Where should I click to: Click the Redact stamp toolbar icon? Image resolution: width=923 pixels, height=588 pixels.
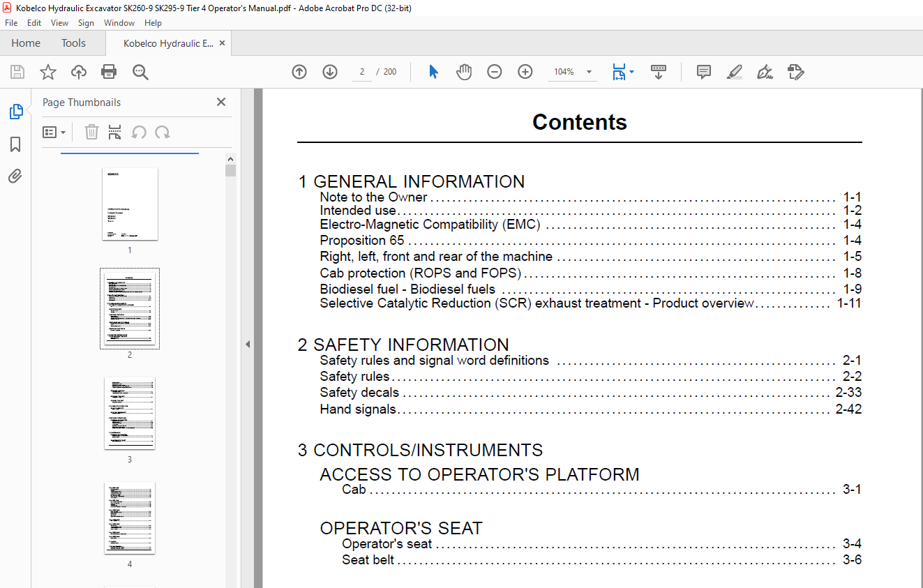click(795, 72)
